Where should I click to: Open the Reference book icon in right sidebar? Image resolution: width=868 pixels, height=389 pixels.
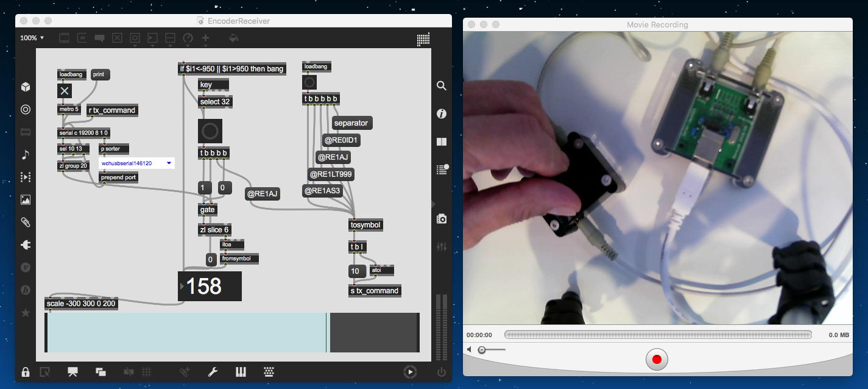tap(442, 142)
